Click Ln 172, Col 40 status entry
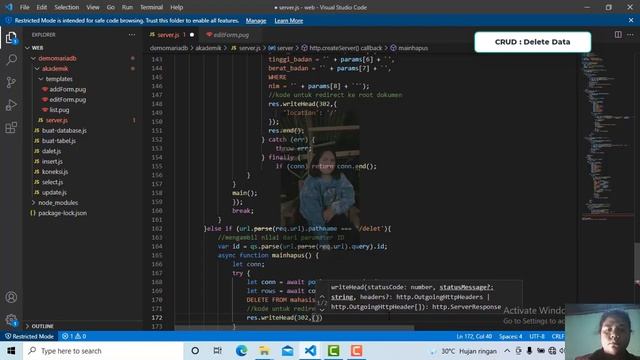 [x=474, y=336]
